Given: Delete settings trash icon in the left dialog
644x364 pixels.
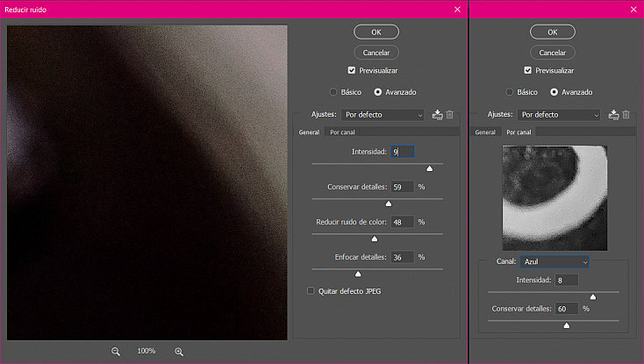Looking at the screenshot, I should [x=450, y=115].
